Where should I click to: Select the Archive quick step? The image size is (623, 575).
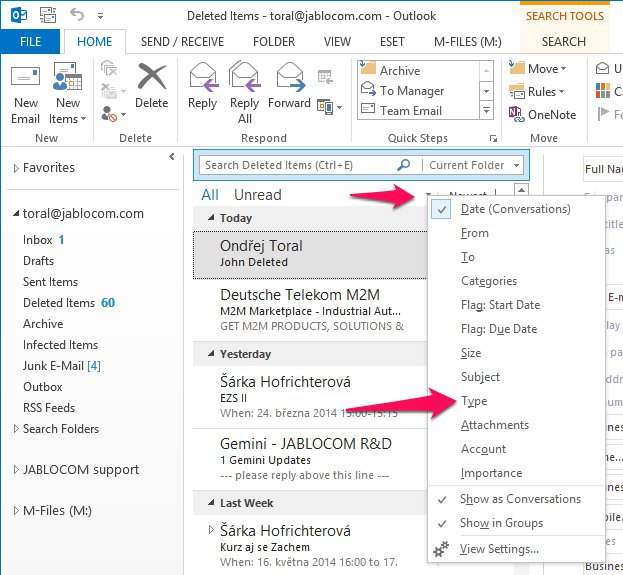tap(418, 70)
